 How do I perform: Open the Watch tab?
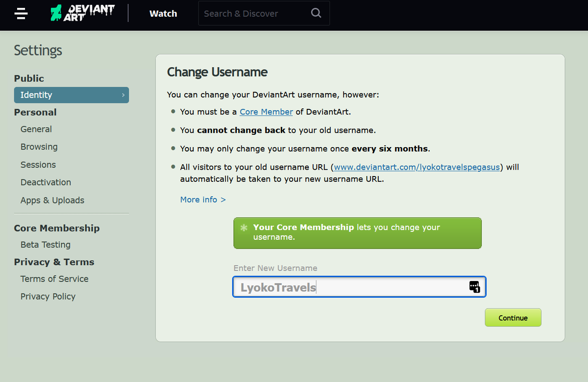coord(163,14)
